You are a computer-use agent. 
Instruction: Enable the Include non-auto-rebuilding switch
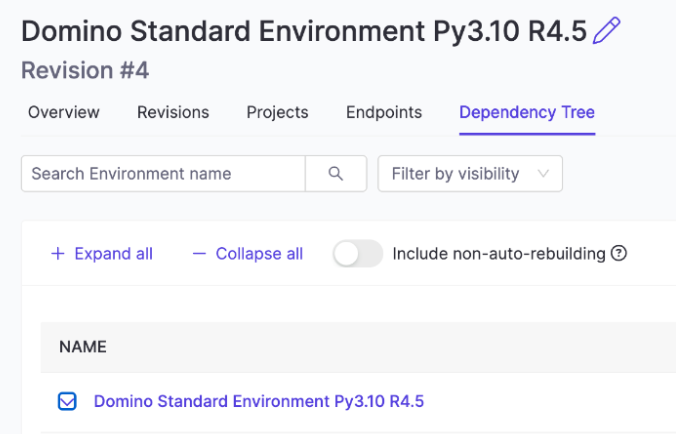coord(357,254)
